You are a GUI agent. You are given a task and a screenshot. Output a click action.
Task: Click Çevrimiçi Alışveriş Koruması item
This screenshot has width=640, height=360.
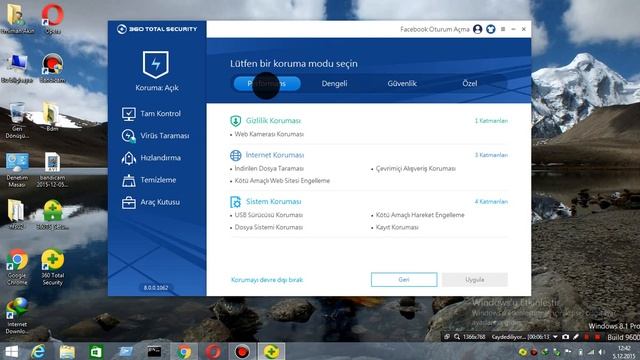[416, 169]
